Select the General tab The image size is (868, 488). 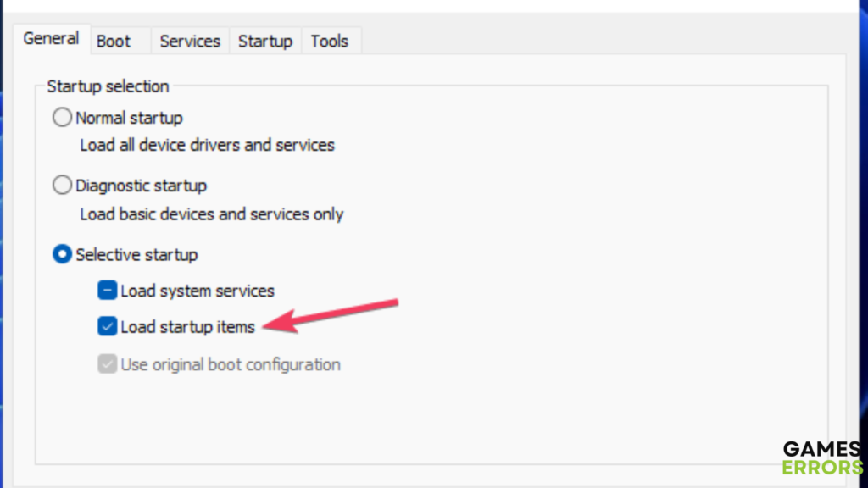click(x=51, y=38)
